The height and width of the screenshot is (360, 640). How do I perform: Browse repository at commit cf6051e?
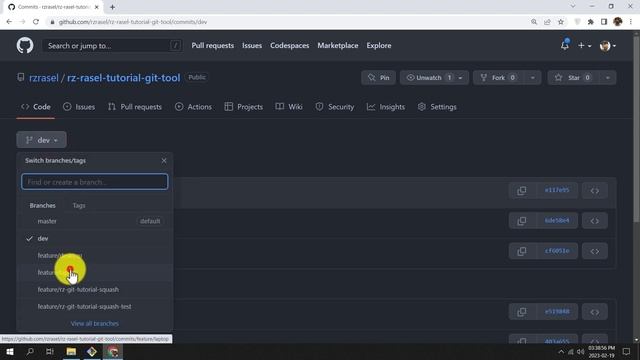(595, 251)
